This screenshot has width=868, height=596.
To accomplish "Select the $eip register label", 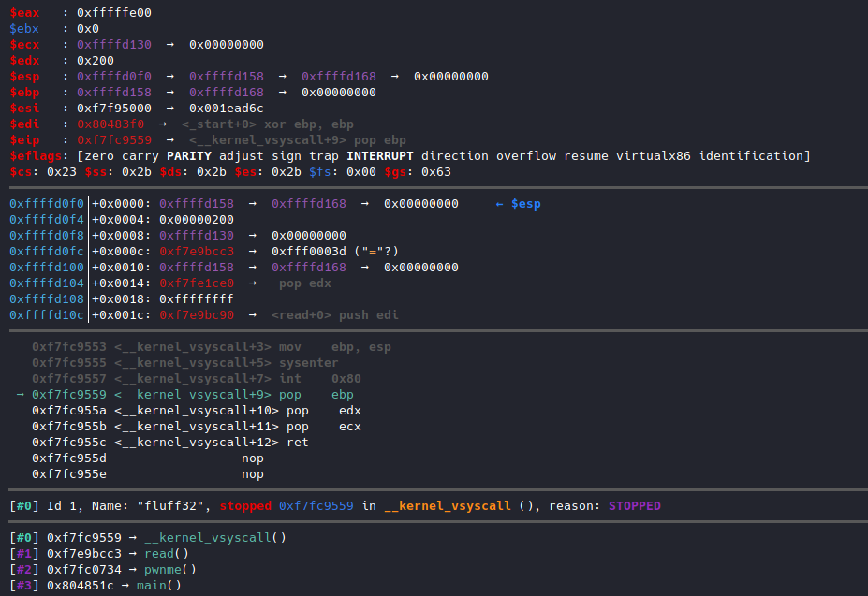I will tap(24, 140).
